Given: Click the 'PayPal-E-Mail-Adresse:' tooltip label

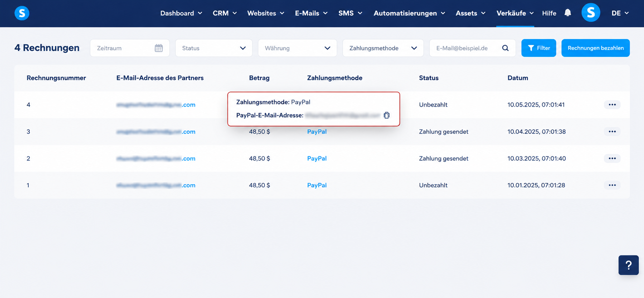Looking at the screenshot, I should click(270, 115).
